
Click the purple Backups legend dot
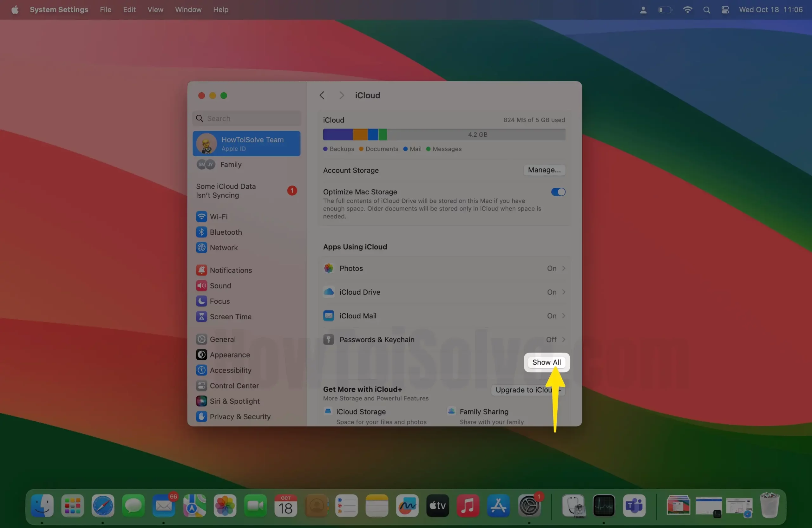pos(325,149)
